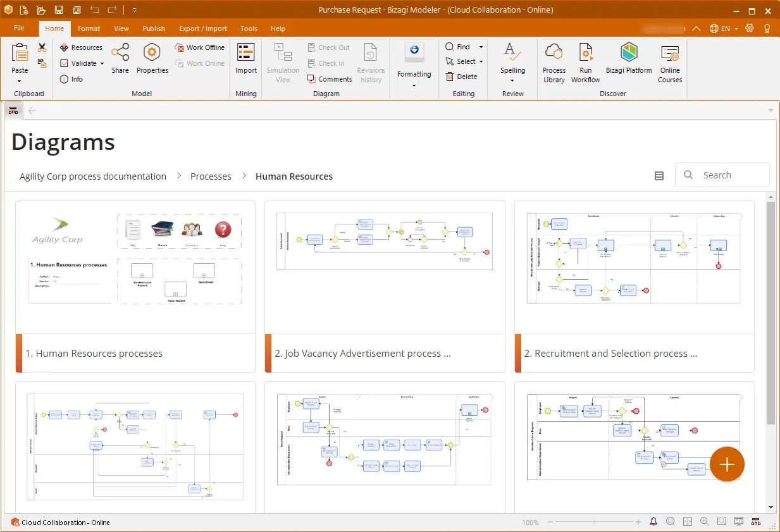Screen dimensions: 780x532
Task: Click the open folder icon in title bar
Action: (x=41, y=10)
